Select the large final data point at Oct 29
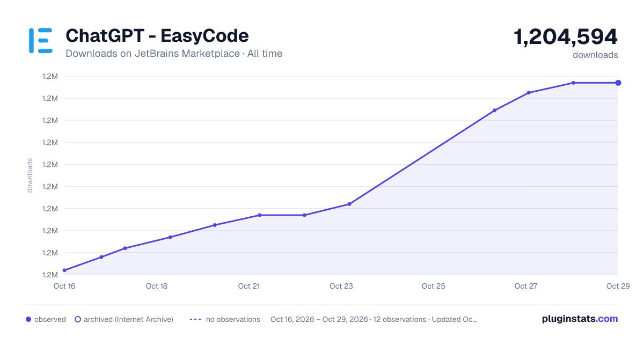The width and height of the screenshot is (644, 338). [618, 83]
